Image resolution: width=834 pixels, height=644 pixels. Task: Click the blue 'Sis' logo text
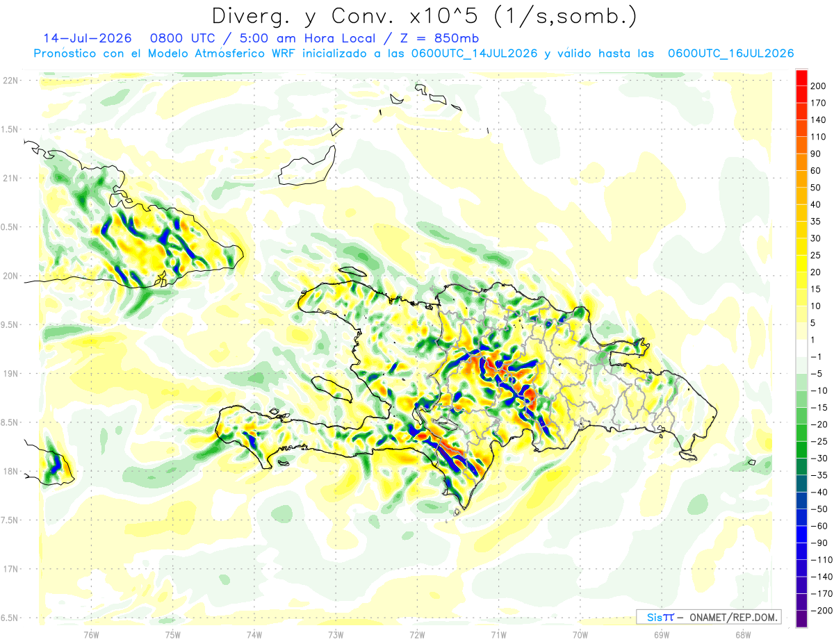[x=654, y=617]
